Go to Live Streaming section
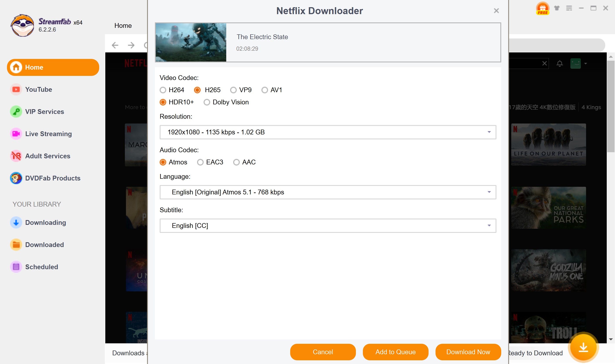 click(48, 134)
